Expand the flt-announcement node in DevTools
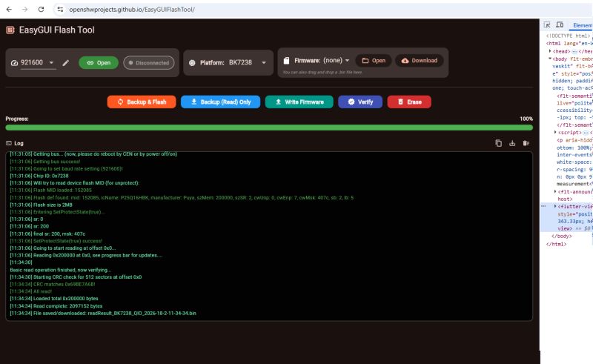 point(555,192)
